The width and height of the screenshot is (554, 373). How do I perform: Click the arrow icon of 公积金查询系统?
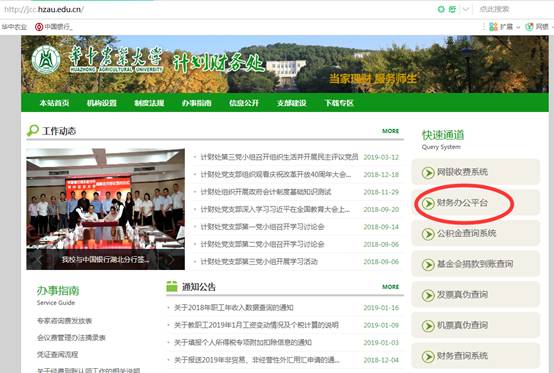click(x=428, y=234)
